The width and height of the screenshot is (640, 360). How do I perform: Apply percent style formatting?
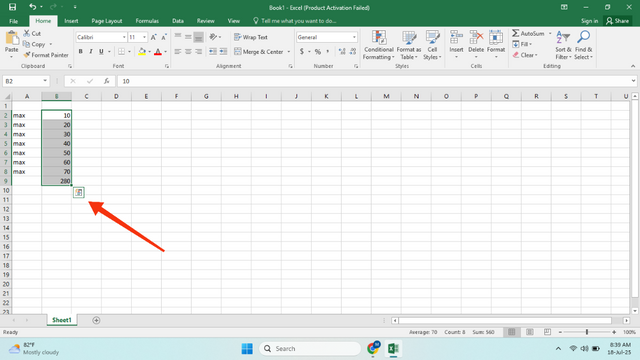coord(318,51)
